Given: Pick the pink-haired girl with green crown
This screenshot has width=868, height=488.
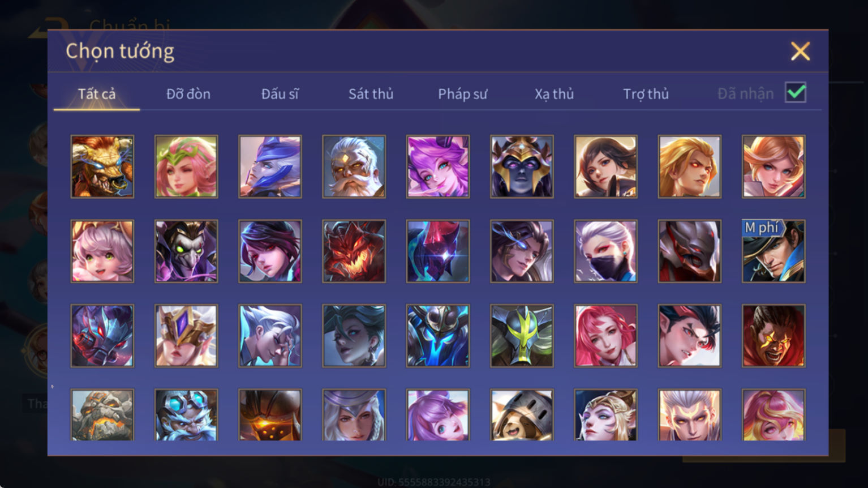Looking at the screenshot, I should [186, 166].
